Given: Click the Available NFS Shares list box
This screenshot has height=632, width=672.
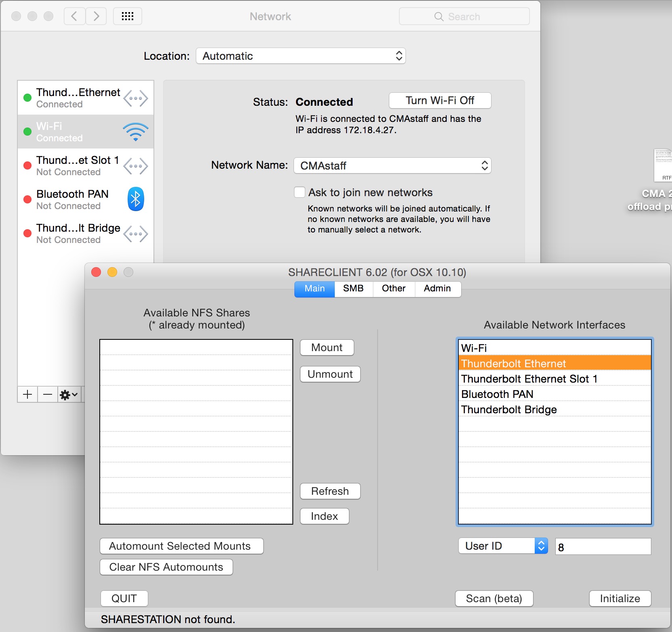Looking at the screenshot, I should pos(196,432).
